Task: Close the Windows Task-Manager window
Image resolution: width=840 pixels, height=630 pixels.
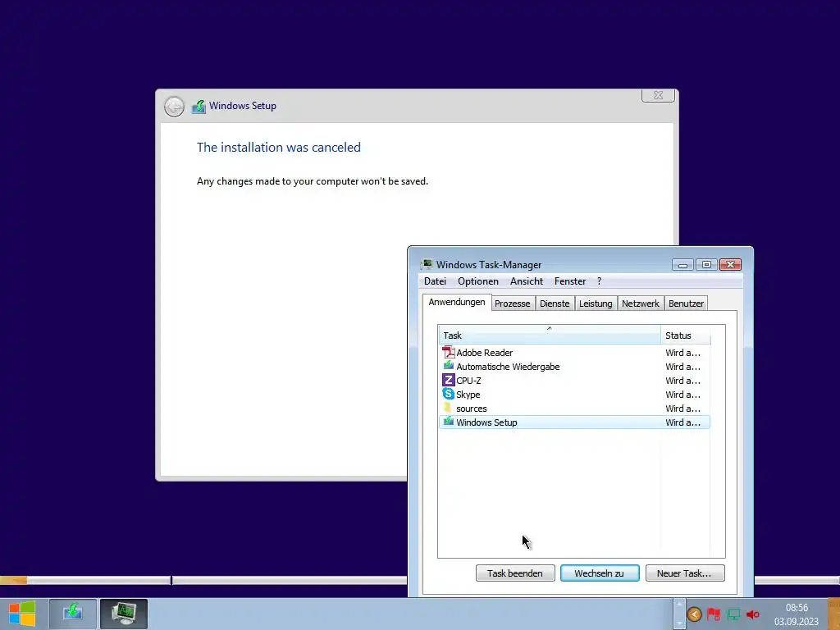Action: [x=731, y=265]
